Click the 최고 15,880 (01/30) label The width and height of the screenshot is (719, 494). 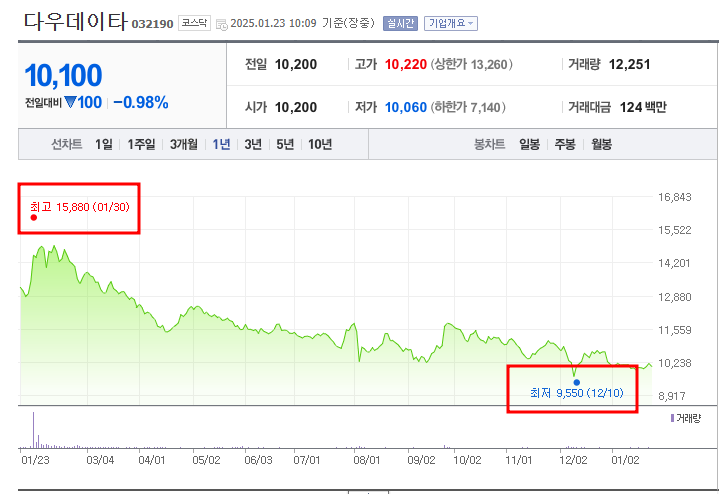pos(80,207)
